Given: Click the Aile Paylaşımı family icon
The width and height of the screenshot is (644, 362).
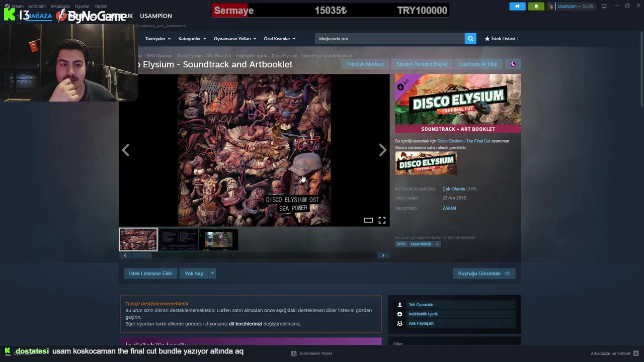Looking at the screenshot, I should click(400, 323).
